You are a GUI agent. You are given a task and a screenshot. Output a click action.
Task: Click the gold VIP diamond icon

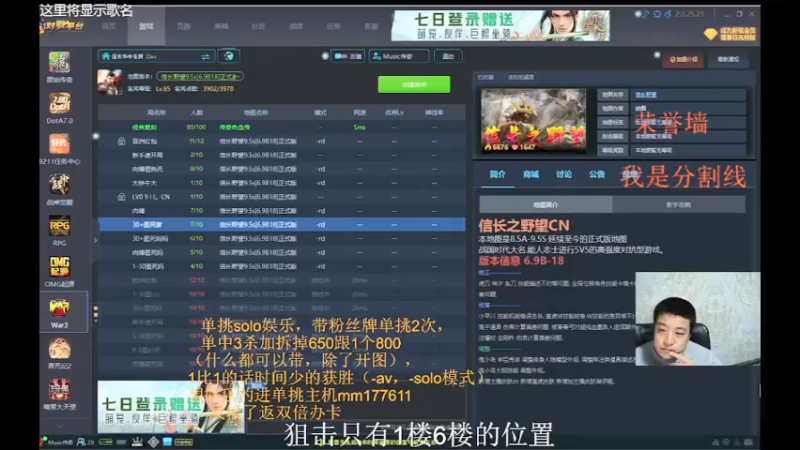click(710, 34)
